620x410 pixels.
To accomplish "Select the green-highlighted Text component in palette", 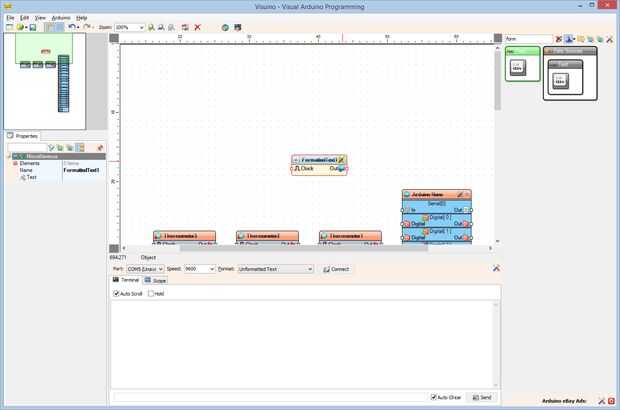I will (522, 64).
